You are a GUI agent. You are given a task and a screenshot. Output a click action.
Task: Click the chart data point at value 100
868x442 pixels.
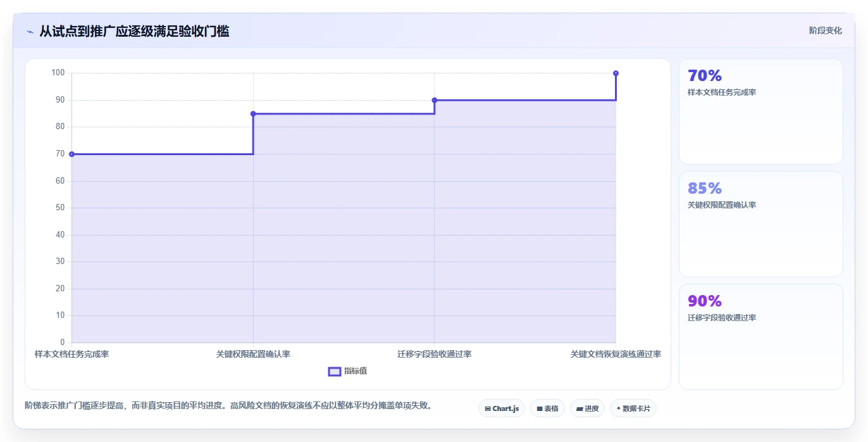[x=616, y=73]
